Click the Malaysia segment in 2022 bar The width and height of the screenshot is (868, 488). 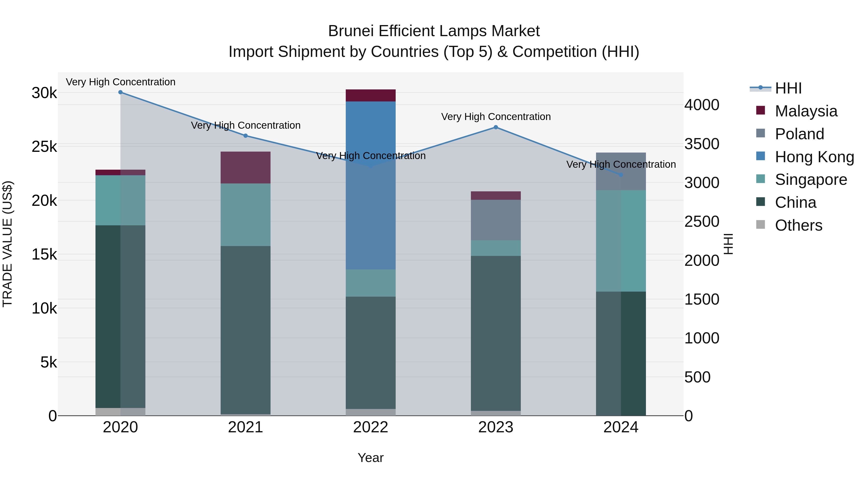(371, 95)
